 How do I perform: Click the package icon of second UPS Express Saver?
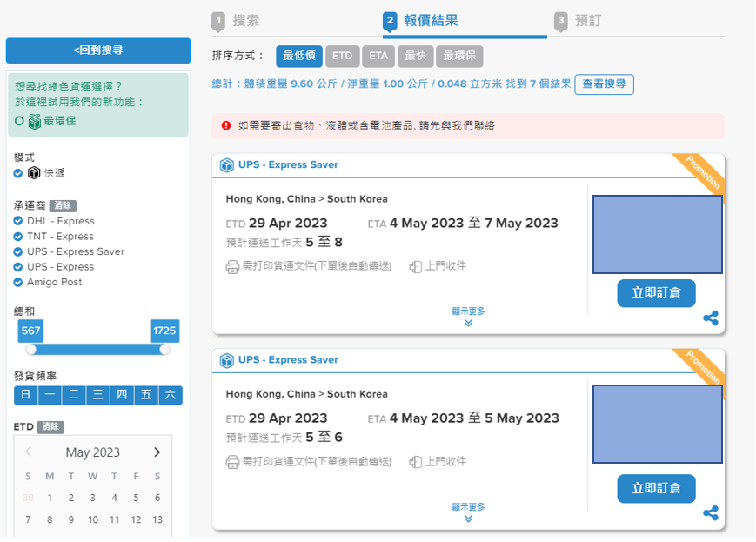(x=226, y=360)
